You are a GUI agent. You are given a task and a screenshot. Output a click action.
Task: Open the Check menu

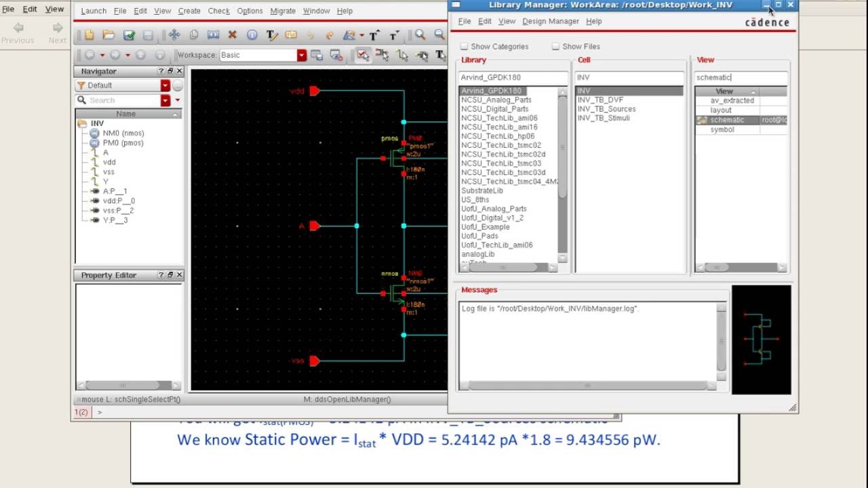point(218,11)
